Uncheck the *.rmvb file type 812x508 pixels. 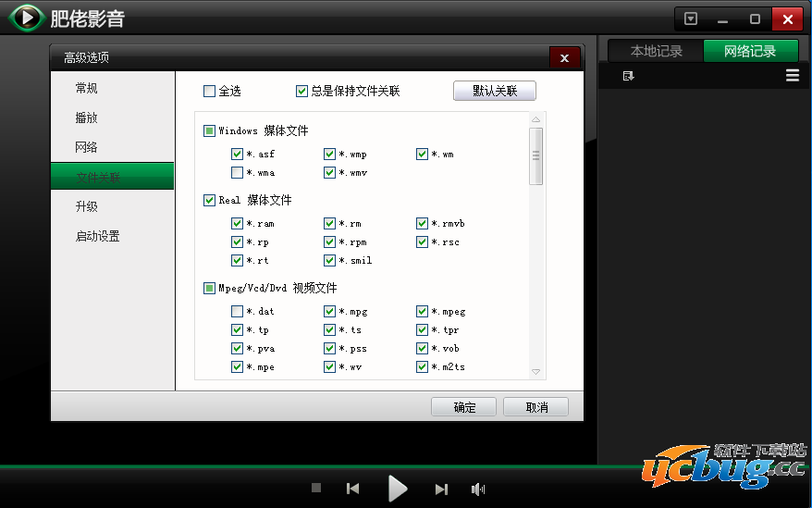tap(422, 223)
